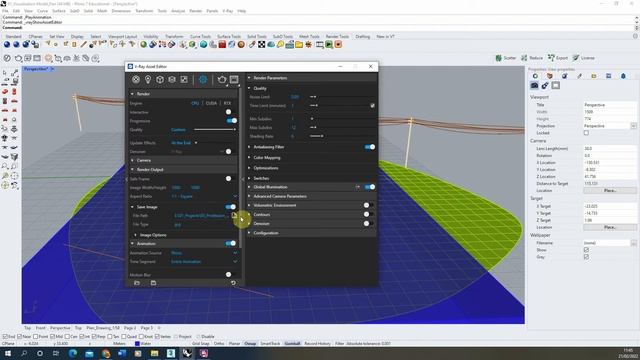Collapse the Render Output section
Image resolution: width=640 pixels, height=360 pixels.
coord(132,169)
